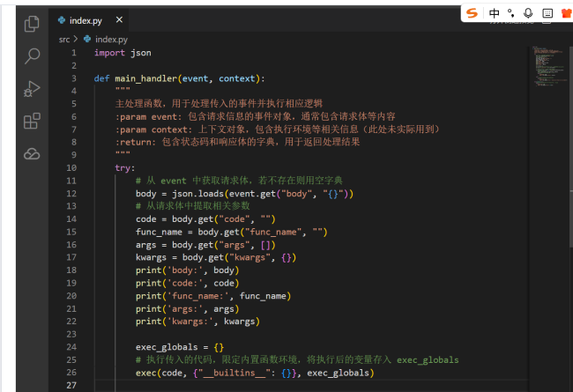Click the 'context' parameter on line 3
The width and height of the screenshot is (573, 392).
point(237,78)
